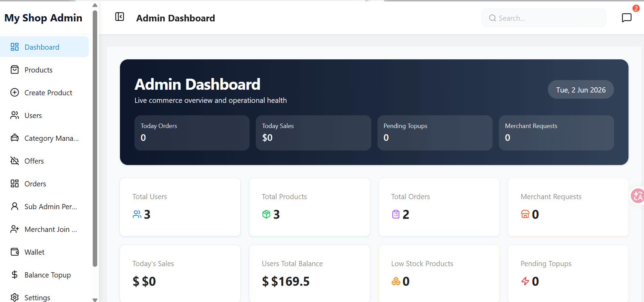
Task: Click the Low Stock Products label
Action: coord(422,264)
